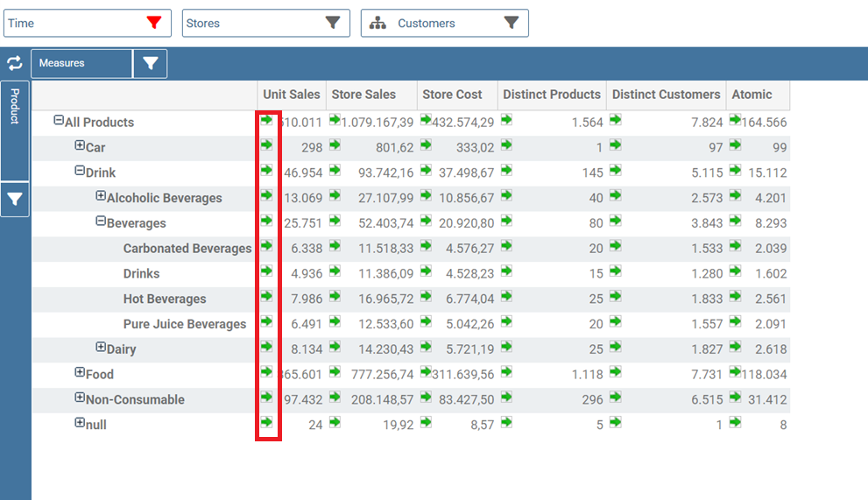Expand the Non-Consumable node
The width and height of the screenshot is (868, 500).
click(80, 398)
